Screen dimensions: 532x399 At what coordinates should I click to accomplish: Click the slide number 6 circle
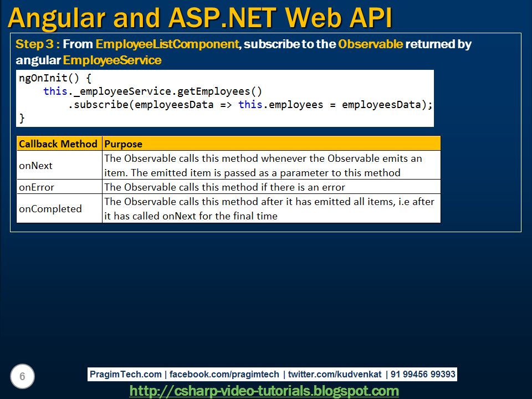[21, 376]
